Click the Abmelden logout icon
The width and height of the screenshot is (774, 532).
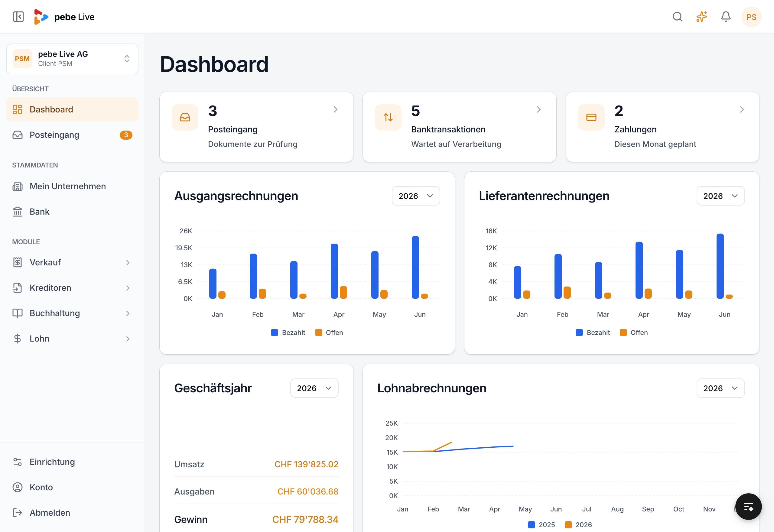(17, 512)
